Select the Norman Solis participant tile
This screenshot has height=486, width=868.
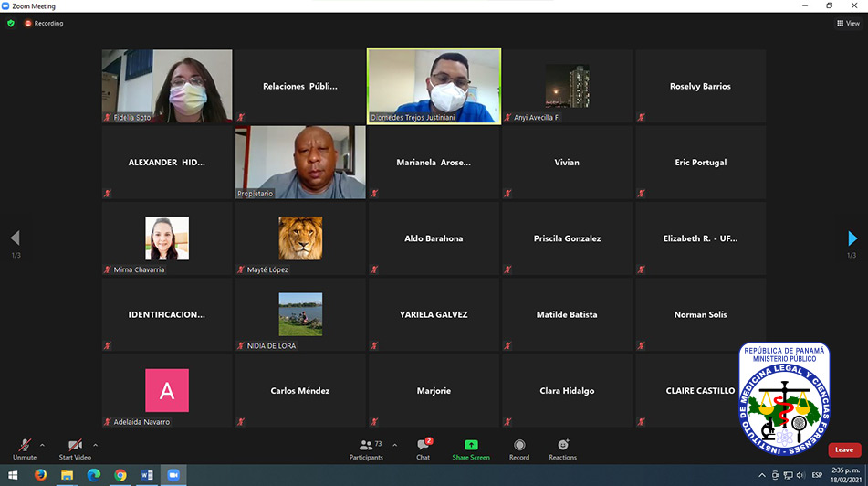701,314
